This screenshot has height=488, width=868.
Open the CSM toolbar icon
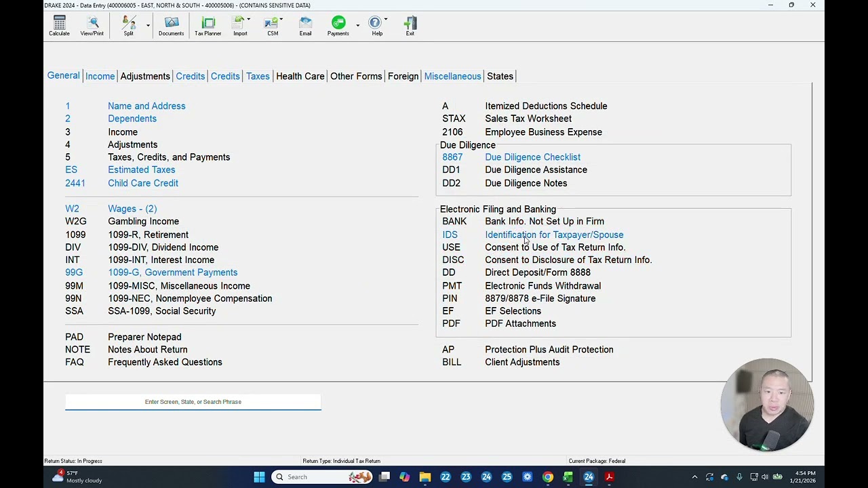click(273, 26)
